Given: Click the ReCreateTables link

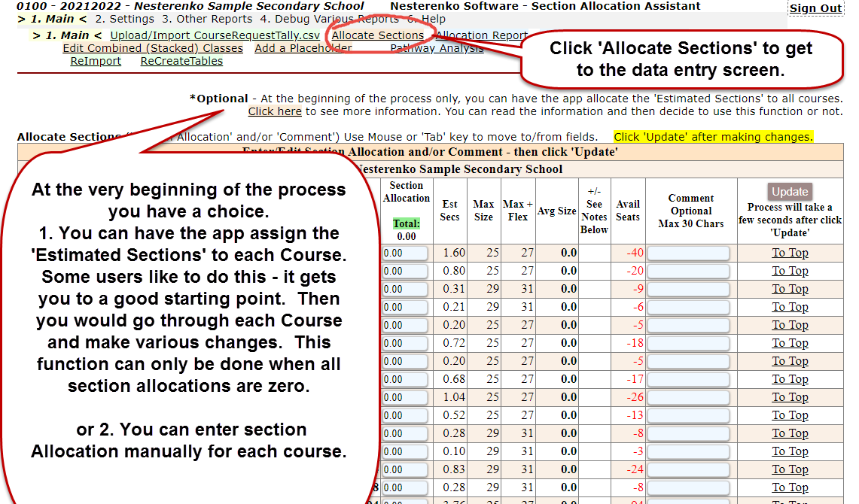Looking at the screenshot, I should 181,61.
